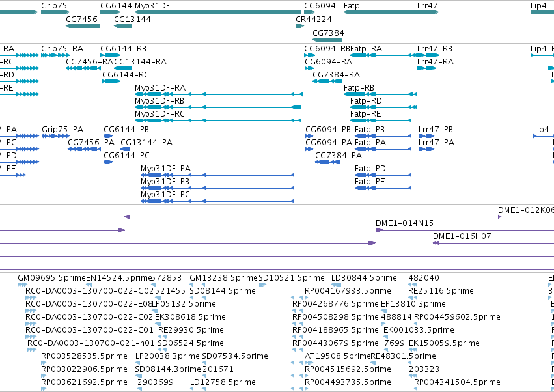Click the AT19508.5prime EST label
Image resolution: width=554 pixels, height=392 pixels.
pyautogui.click(x=337, y=356)
